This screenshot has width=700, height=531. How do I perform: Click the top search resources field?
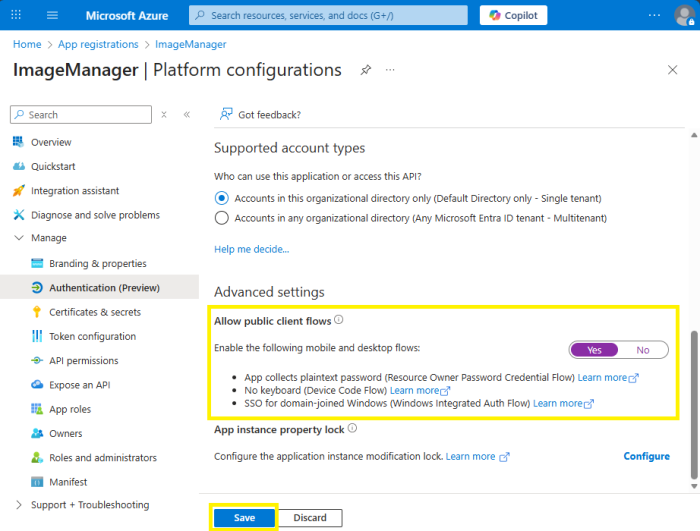pos(330,15)
